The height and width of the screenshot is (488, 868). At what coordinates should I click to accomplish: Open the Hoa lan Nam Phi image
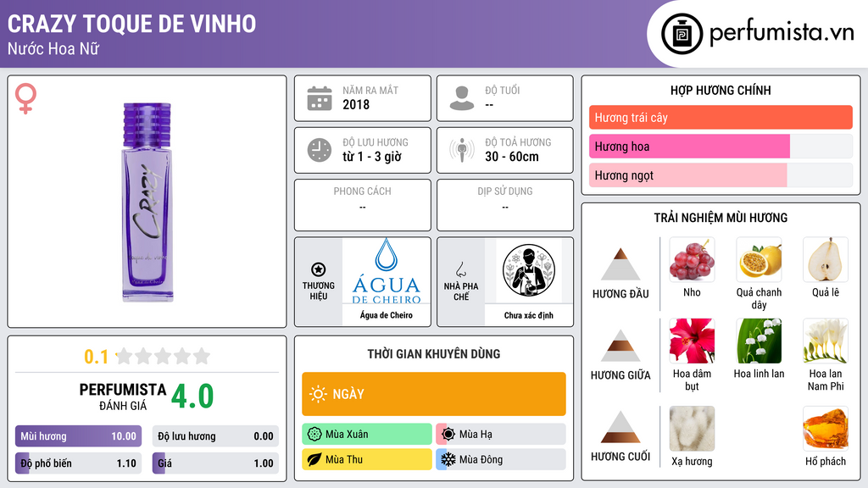click(826, 341)
